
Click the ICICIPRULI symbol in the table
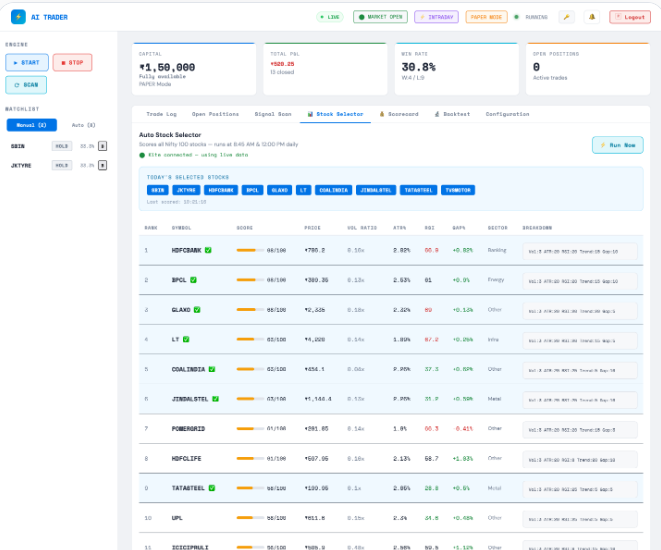coord(190,547)
